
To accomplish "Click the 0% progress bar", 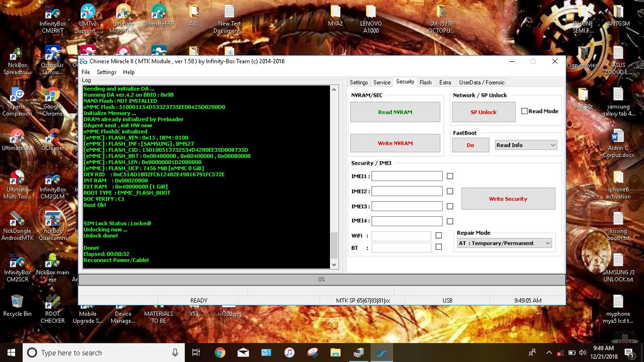I will [x=322, y=280].
